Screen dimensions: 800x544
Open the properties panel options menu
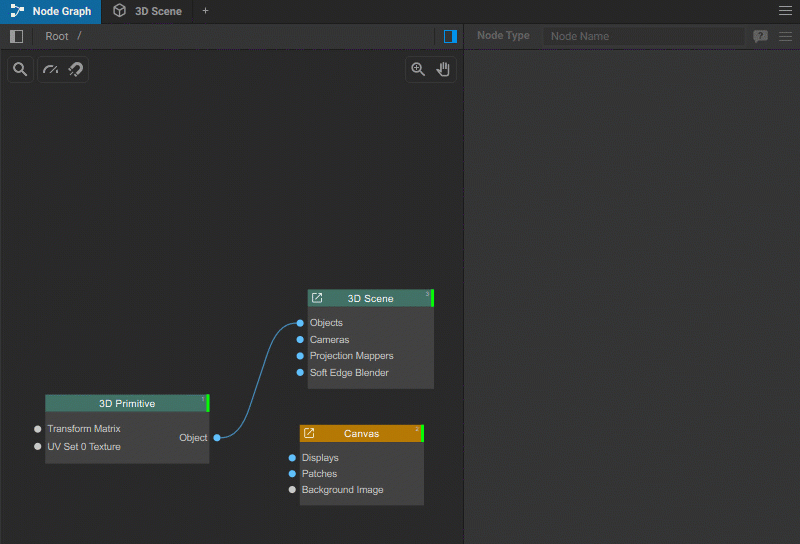click(785, 36)
